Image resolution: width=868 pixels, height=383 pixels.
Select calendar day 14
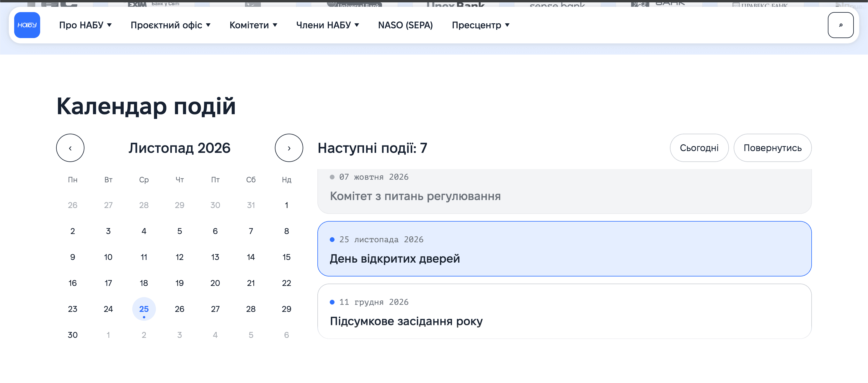251,257
